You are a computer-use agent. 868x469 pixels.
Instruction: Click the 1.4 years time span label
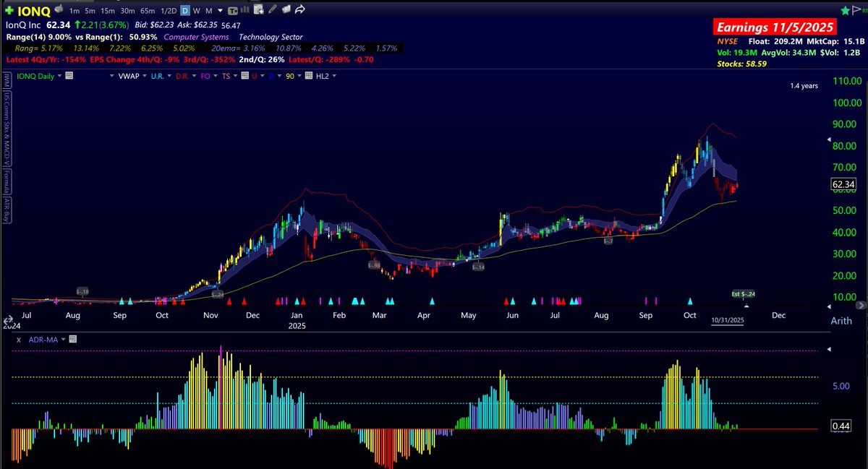(804, 86)
